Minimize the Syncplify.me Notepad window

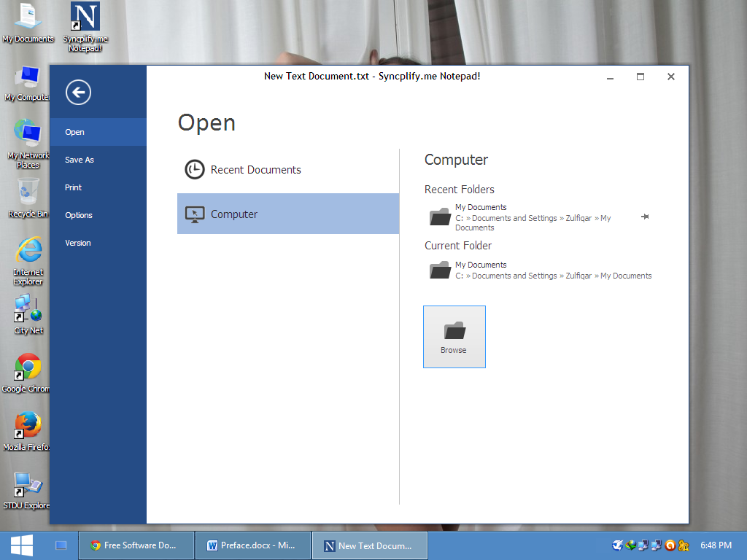(x=610, y=77)
